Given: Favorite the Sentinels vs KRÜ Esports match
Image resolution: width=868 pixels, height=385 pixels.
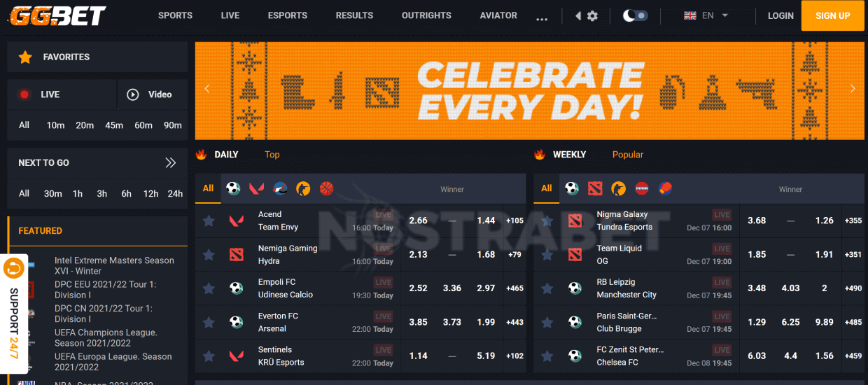Looking at the screenshot, I should click(x=209, y=356).
